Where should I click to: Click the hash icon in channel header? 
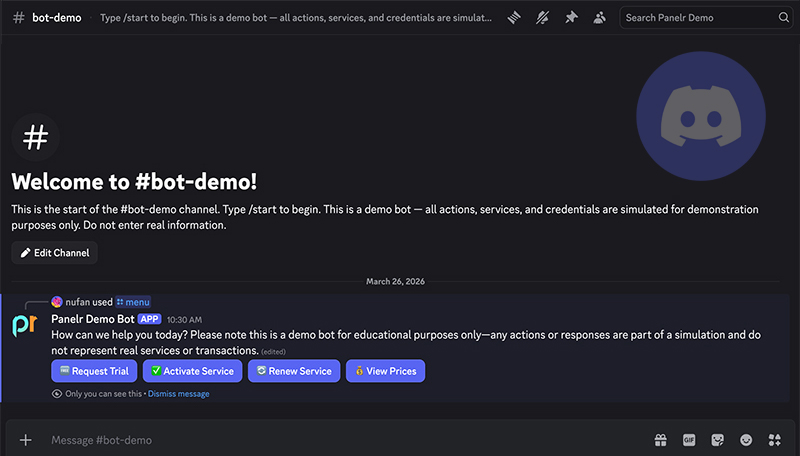tap(18, 18)
